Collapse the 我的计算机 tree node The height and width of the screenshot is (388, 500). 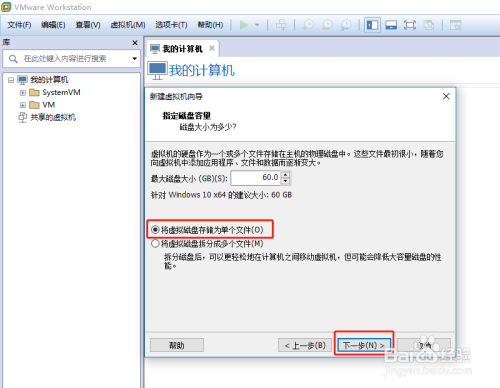[11, 80]
